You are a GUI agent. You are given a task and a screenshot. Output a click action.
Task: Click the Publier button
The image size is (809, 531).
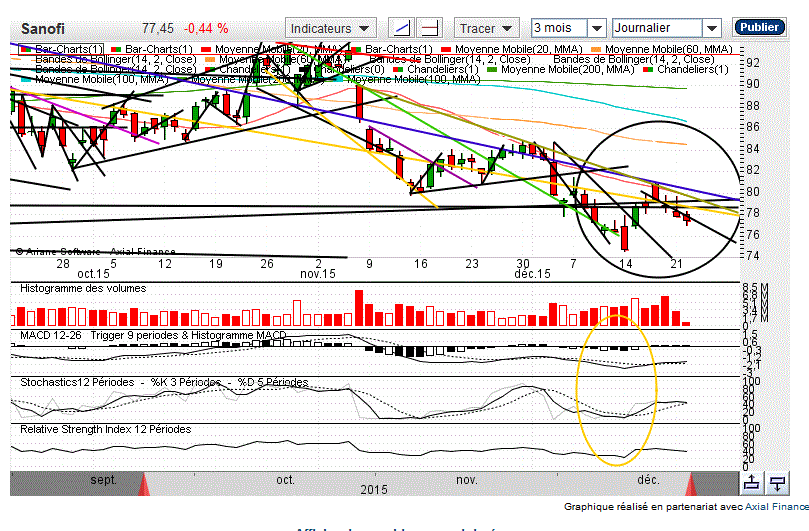click(x=759, y=27)
